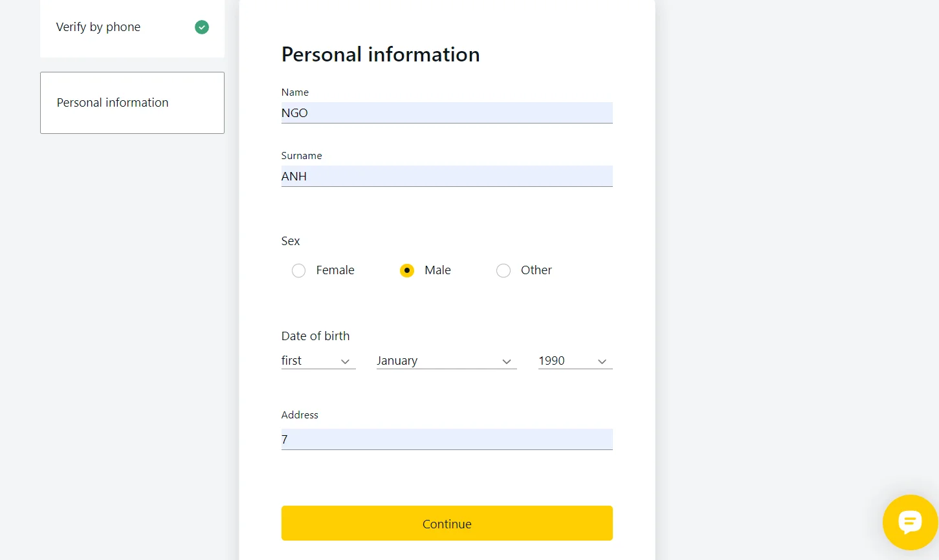Click the 'Date of birth' label
The width and height of the screenshot is (939, 560).
coord(315,336)
